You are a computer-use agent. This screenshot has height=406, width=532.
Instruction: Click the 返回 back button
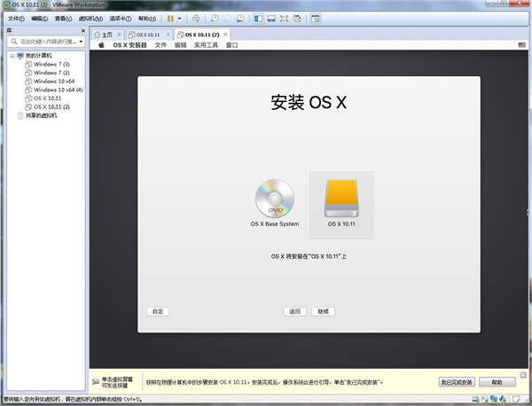(295, 311)
